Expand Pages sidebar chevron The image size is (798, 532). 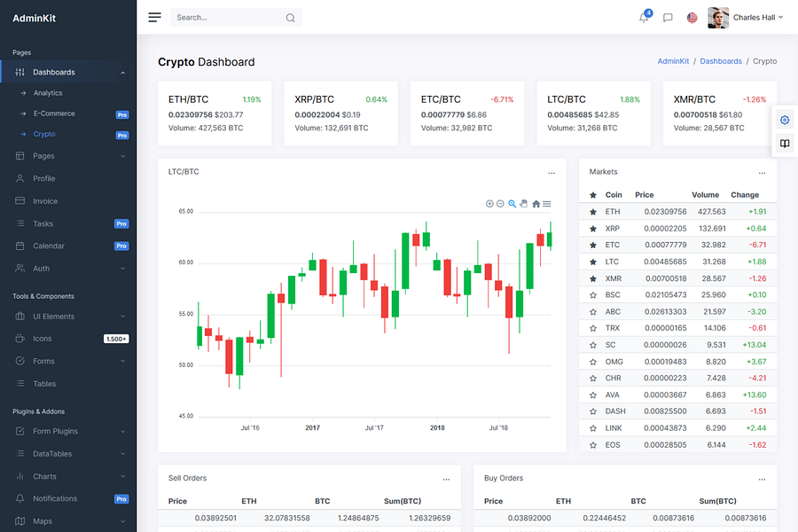click(x=122, y=156)
